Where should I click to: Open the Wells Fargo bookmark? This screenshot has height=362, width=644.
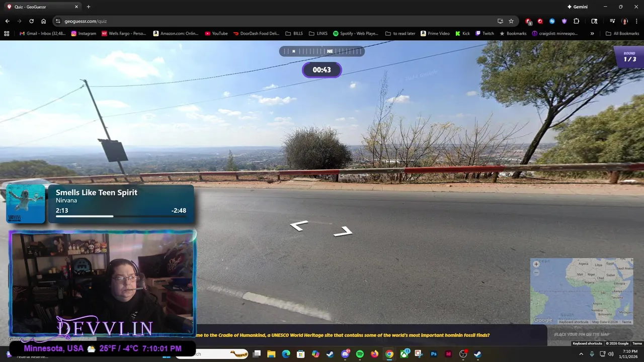124,34
